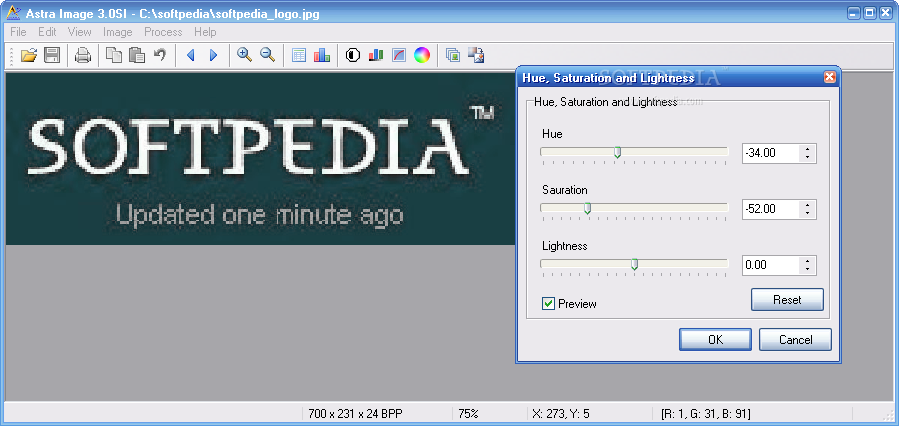Print the image via the printer icon
The height and width of the screenshot is (426, 899).
(83, 56)
